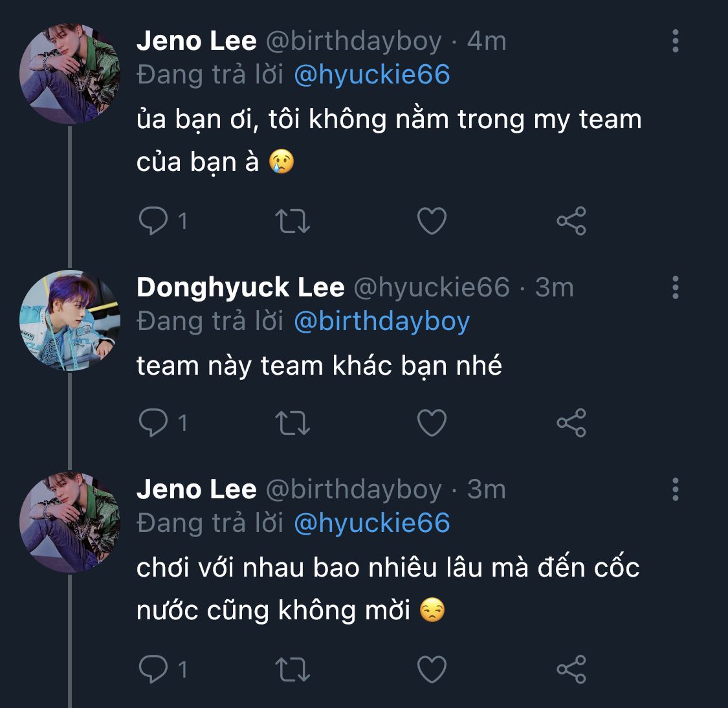Like Donghyuck Lee's tweet
Screen dimensions: 728x708
432,423
